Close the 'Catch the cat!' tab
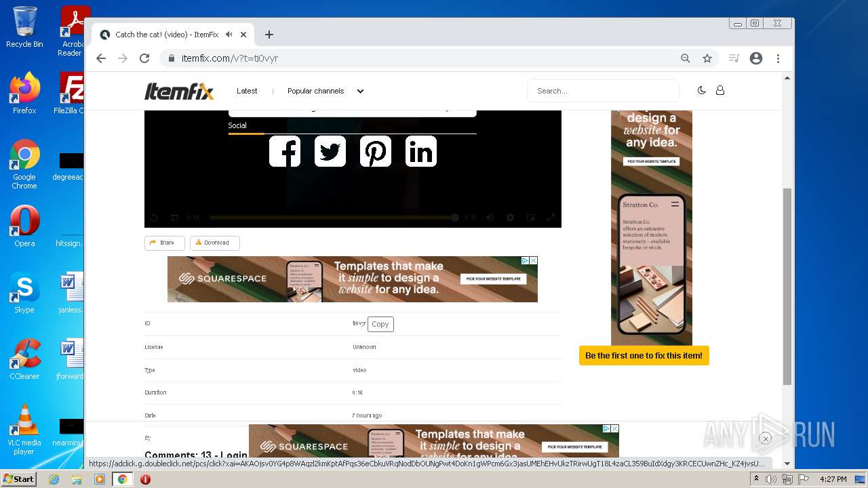 pyautogui.click(x=243, y=35)
